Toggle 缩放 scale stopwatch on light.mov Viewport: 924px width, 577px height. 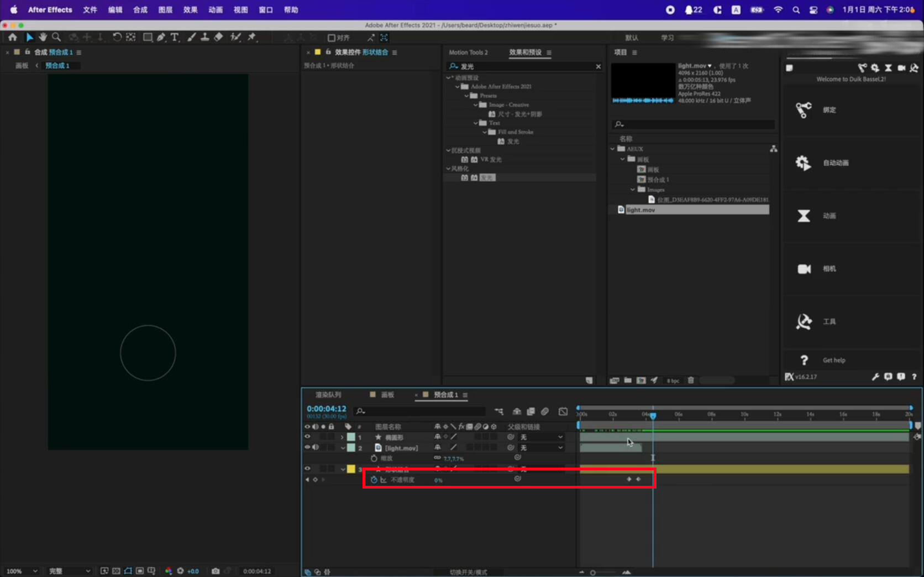(x=374, y=458)
